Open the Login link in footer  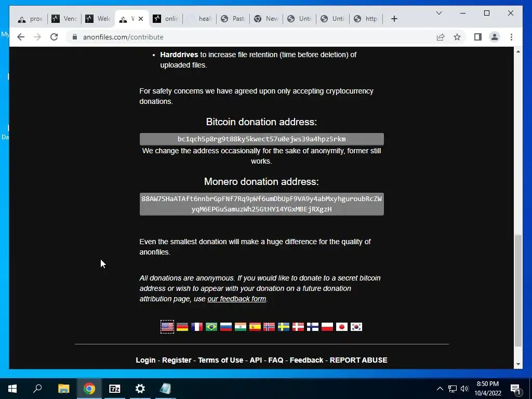point(145,361)
